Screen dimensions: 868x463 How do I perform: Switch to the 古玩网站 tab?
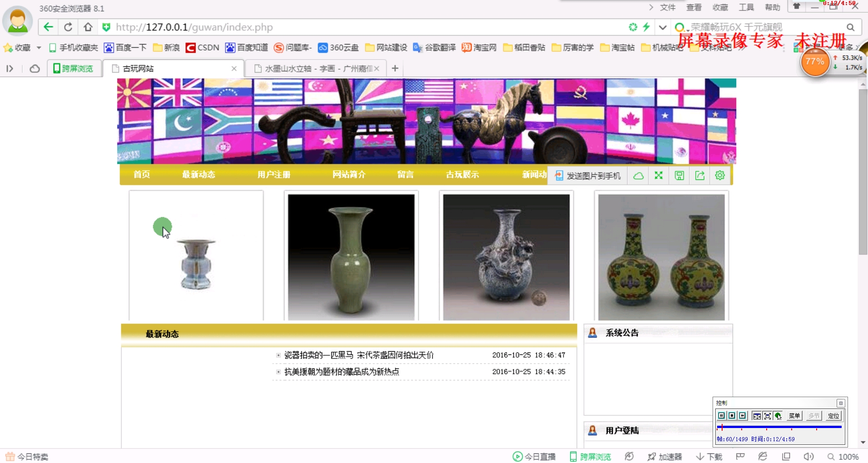point(173,69)
